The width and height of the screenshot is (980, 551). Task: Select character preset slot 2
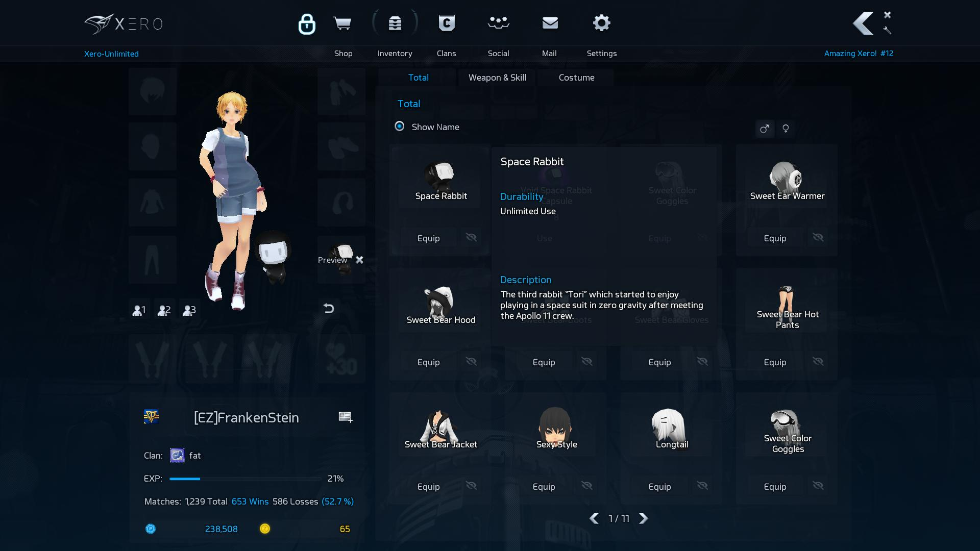coord(164,310)
